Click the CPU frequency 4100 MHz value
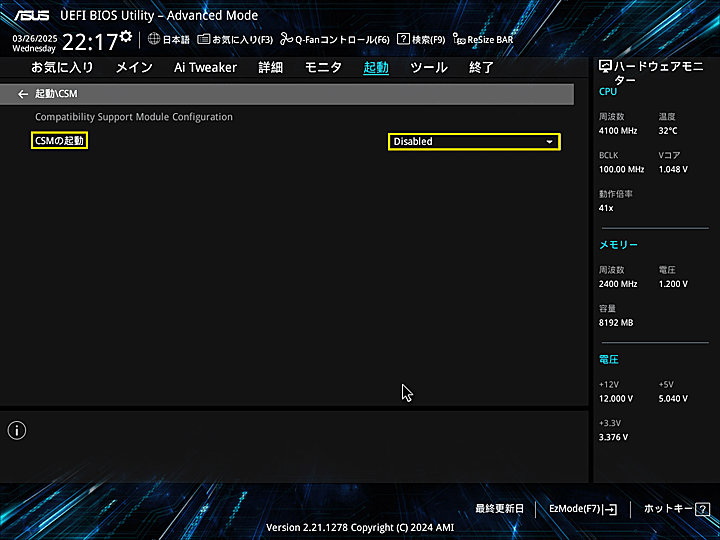 coord(618,131)
